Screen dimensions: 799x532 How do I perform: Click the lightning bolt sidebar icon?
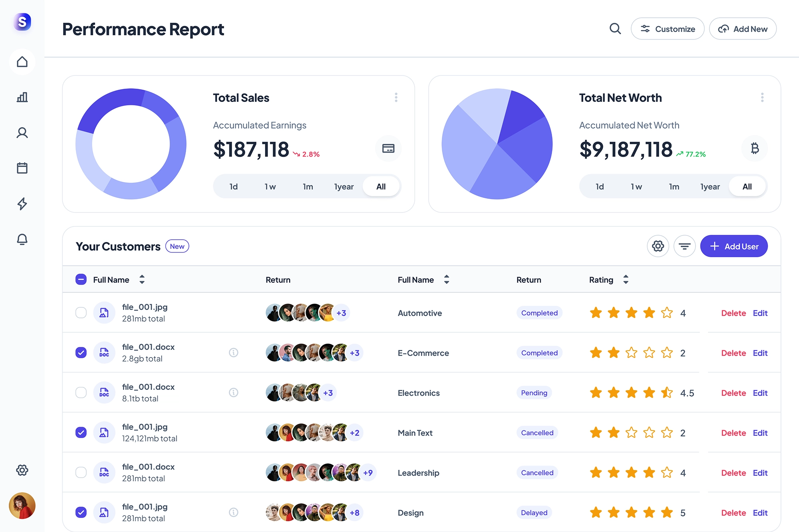tap(22, 204)
